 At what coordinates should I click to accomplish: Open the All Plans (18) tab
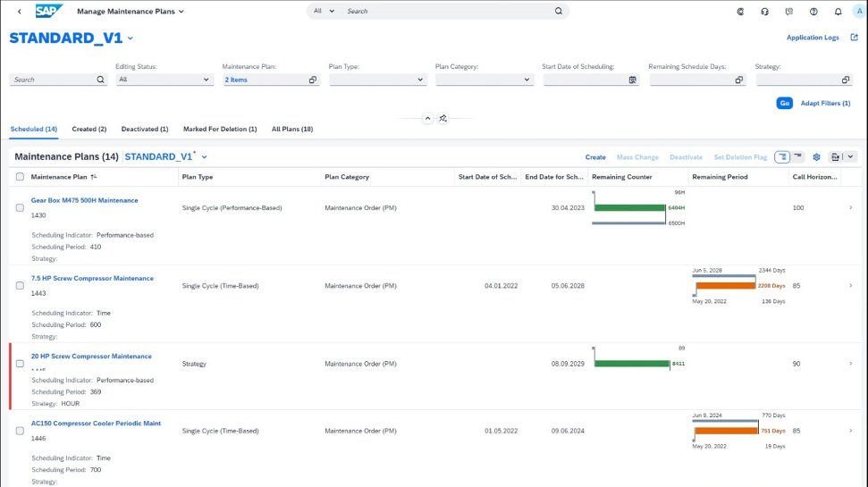point(291,130)
